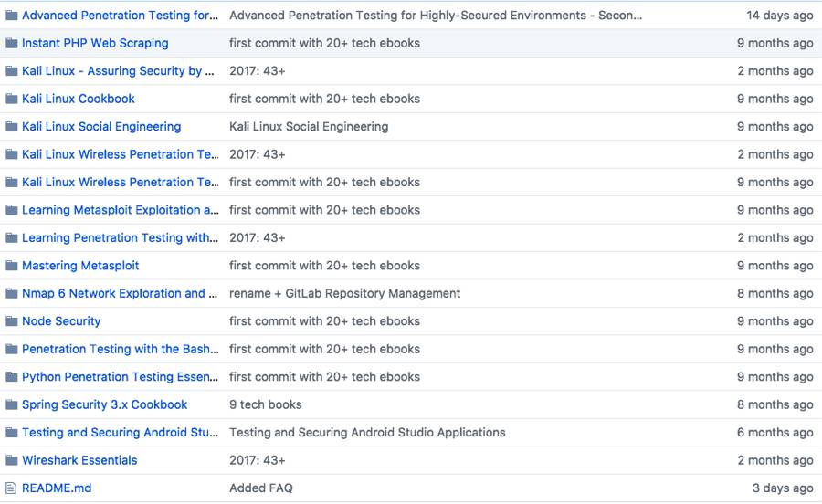This screenshot has height=504, width=822.
Task: Click '8 months ago' in Nmap 6 row
Action: 775,293
